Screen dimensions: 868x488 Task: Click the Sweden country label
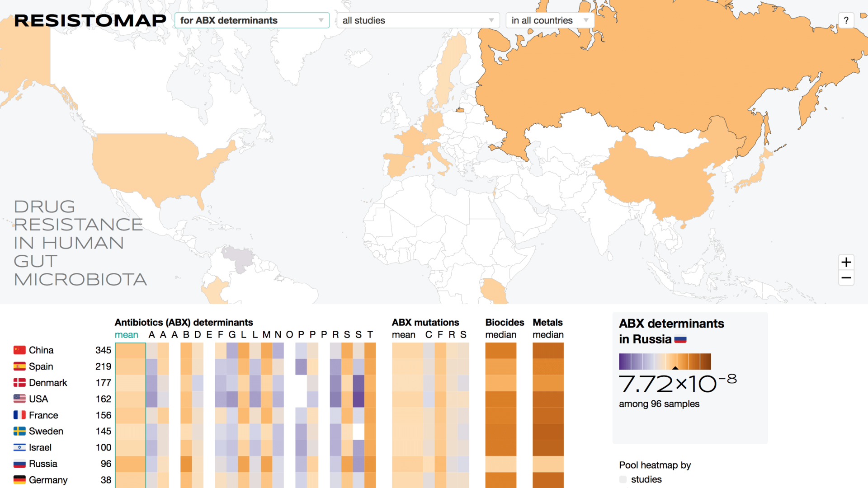click(46, 431)
